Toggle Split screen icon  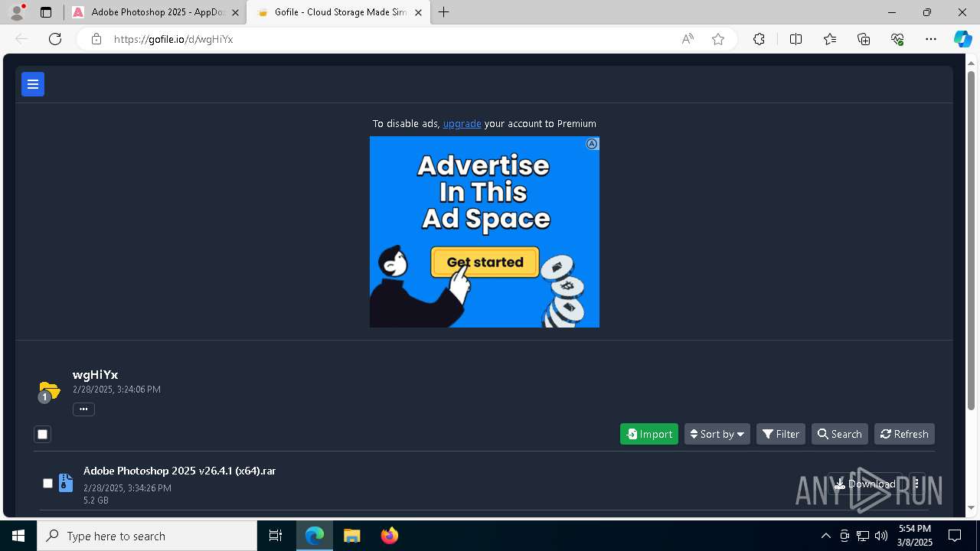(795, 39)
